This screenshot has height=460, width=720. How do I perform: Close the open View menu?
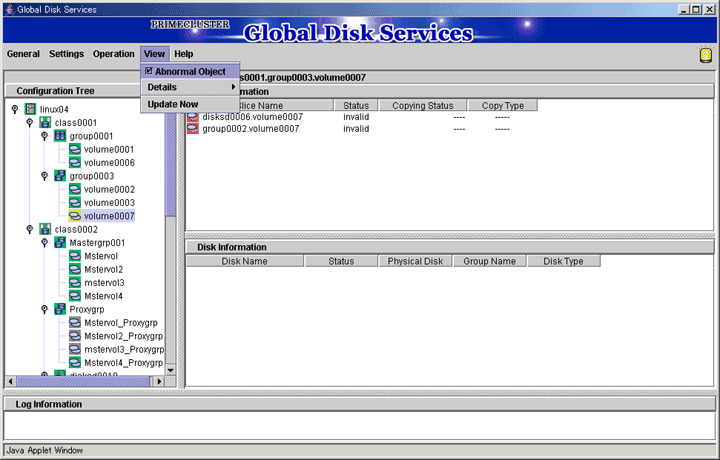click(x=154, y=54)
